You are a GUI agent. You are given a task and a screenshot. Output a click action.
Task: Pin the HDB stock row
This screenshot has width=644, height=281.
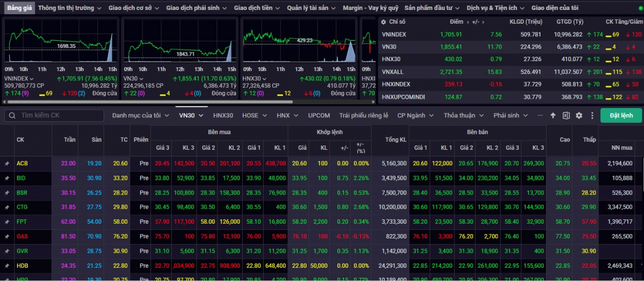tap(7, 266)
